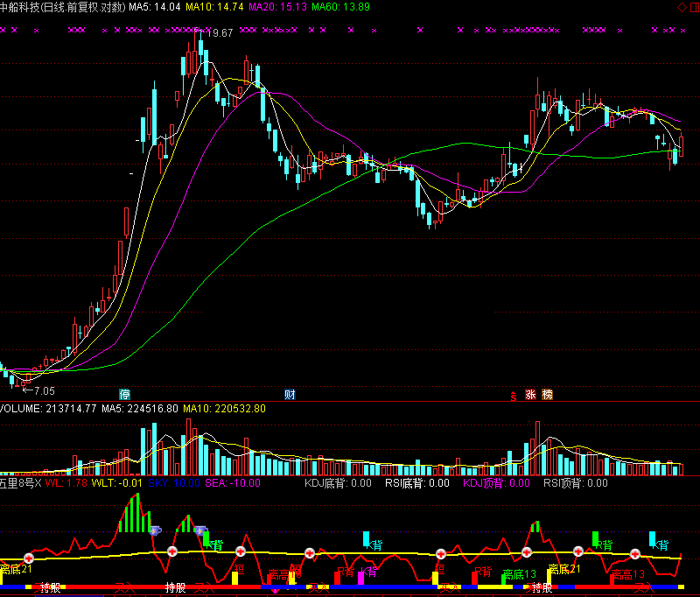
Task: Click the 7.05 low price label
Action: point(42,390)
